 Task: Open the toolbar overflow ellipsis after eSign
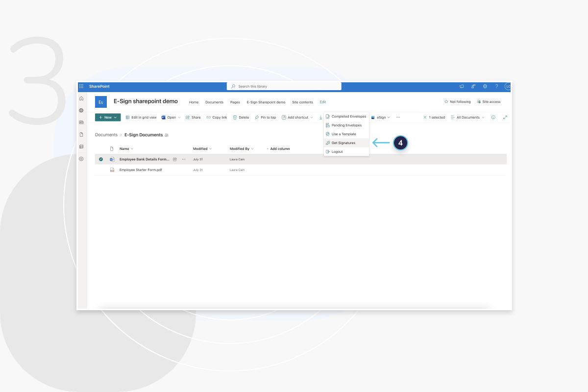(398, 118)
